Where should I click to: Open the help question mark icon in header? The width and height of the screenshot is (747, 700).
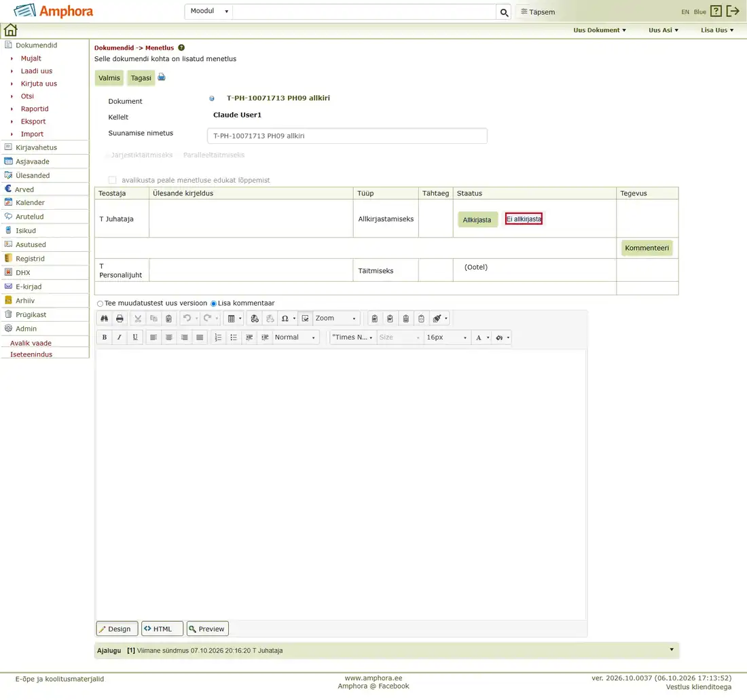(x=716, y=11)
